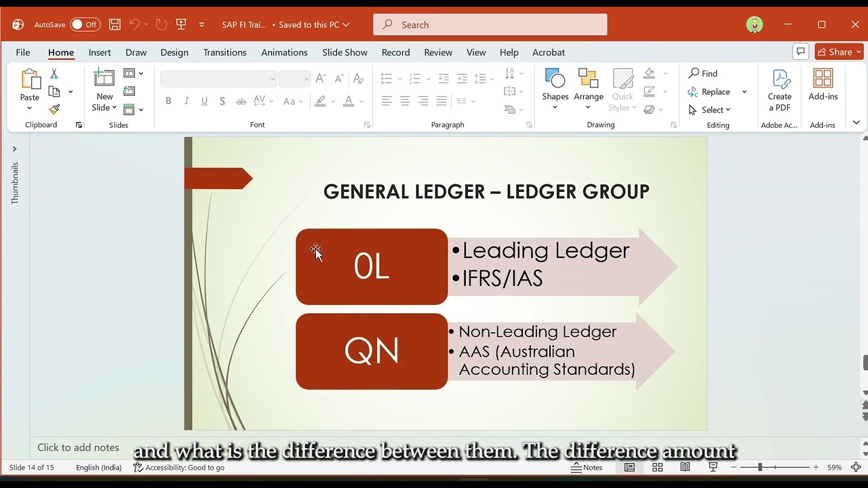
Task: Open the Comments pane icon
Action: click(801, 52)
